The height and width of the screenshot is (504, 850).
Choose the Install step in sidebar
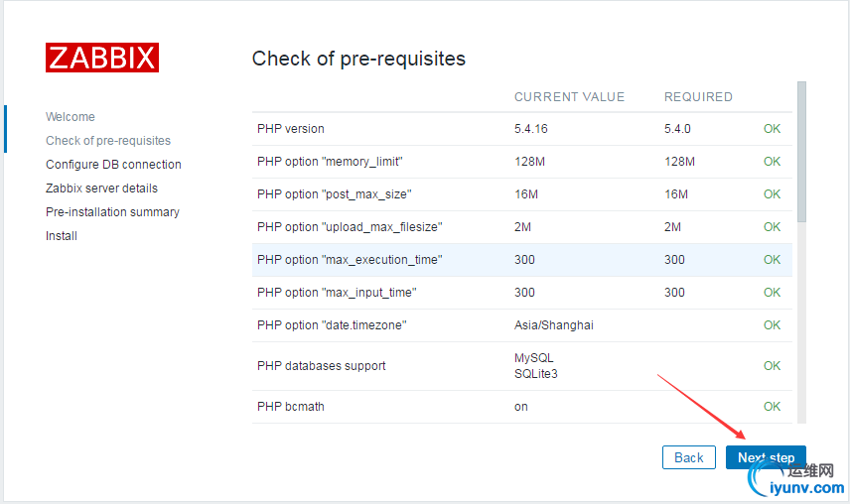pyautogui.click(x=62, y=236)
